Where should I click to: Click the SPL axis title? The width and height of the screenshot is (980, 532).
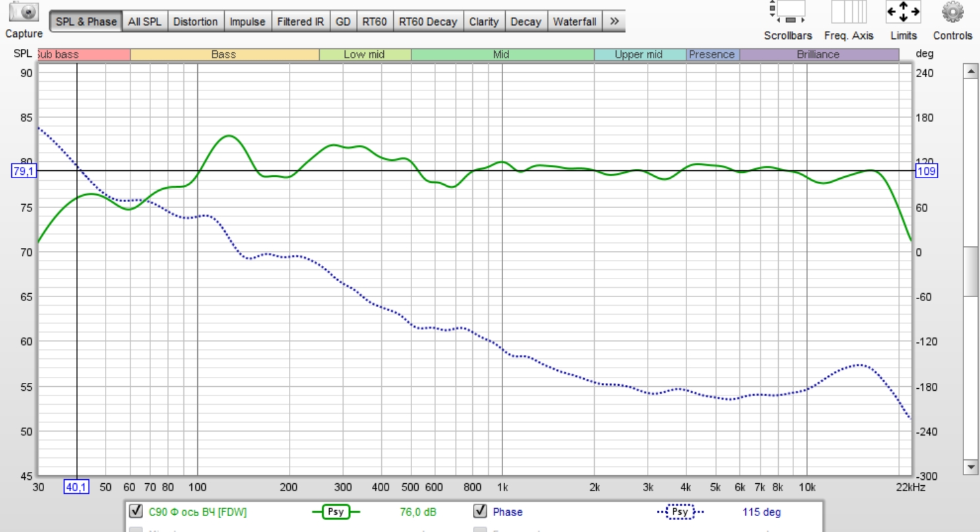click(x=22, y=54)
